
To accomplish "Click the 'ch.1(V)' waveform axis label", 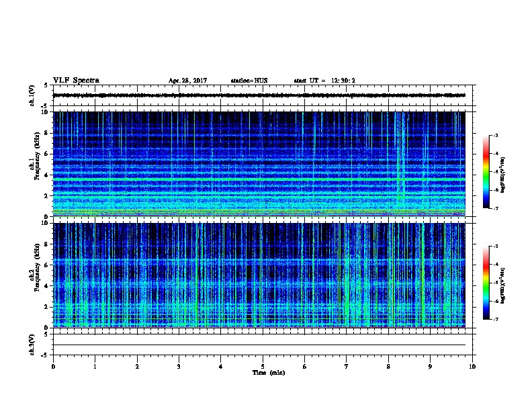I will [x=32, y=95].
